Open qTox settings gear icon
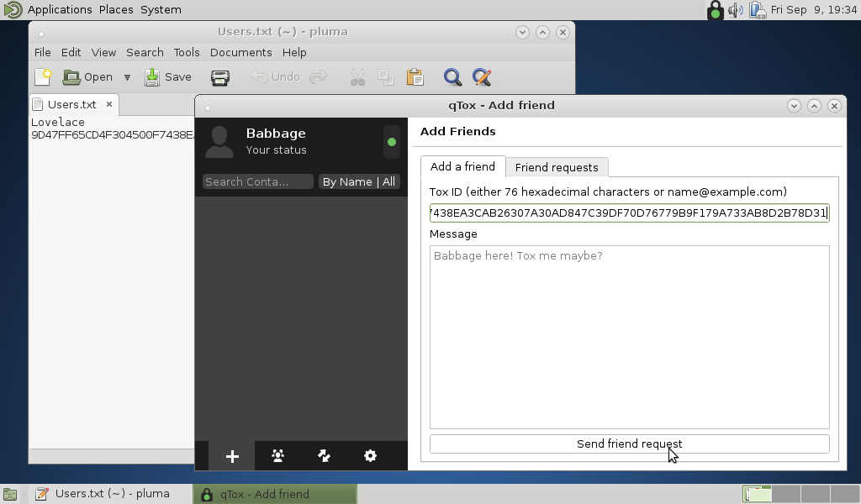The height and width of the screenshot is (504, 861). pyautogui.click(x=370, y=456)
